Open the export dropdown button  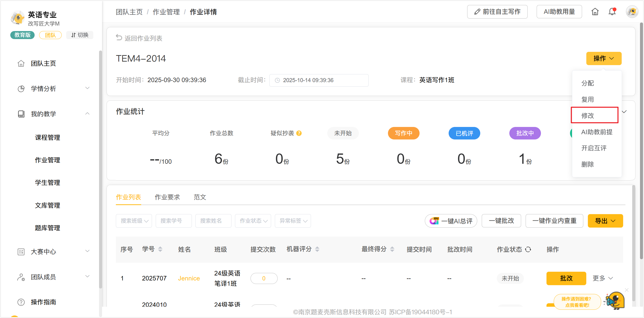[605, 221]
